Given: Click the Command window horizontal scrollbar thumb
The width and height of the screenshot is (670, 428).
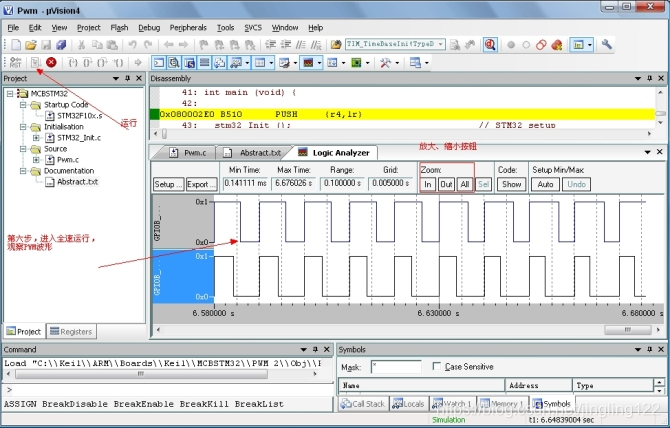Looking at the screenshot, I should 141,374.
